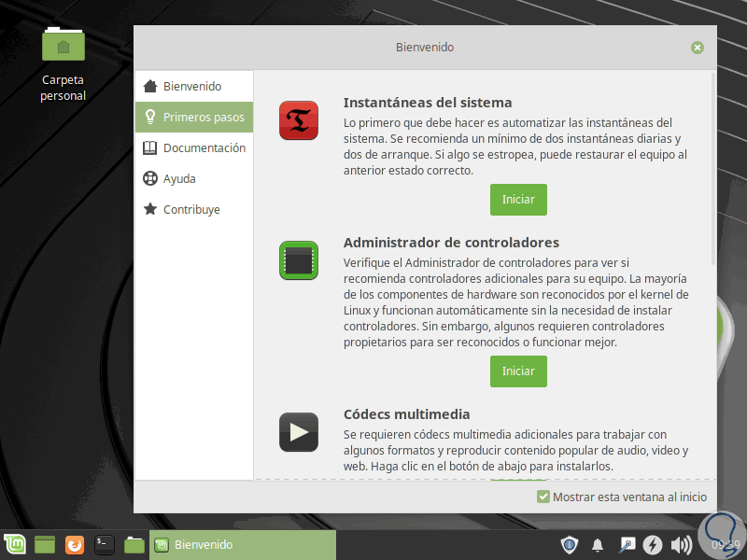Disable Mostrar esta ventana al inicio
Viewport: 747px width, 560px height.
tap(543, 497)
